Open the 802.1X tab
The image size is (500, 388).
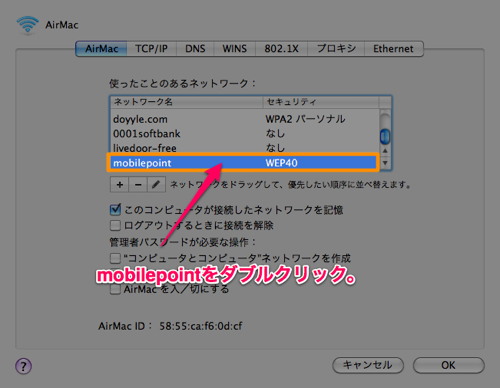pos(281,49)
